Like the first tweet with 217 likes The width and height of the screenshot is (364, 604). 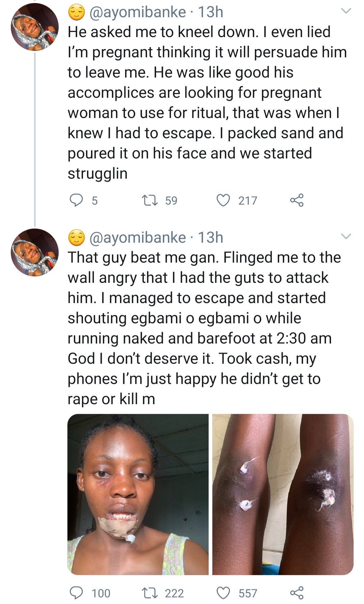[223, 200]
